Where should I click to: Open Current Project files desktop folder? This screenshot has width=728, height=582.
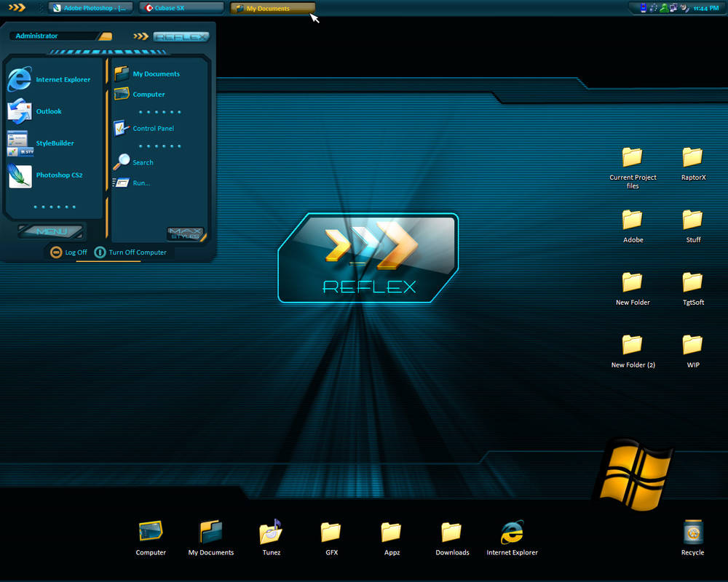tap(633, 168)
